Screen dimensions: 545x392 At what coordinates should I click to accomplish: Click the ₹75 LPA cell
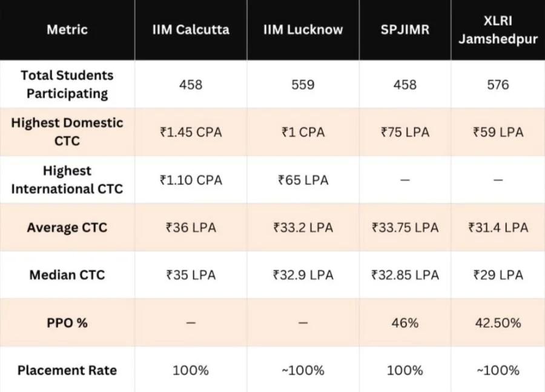405,131
